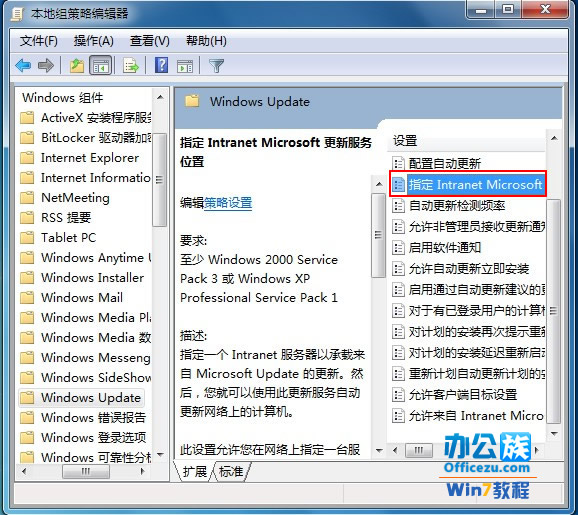Image resolution: width=578 pixels, height=515 pixels.
Task: Click description pane scroll up arrow
Action: [379, 184]
